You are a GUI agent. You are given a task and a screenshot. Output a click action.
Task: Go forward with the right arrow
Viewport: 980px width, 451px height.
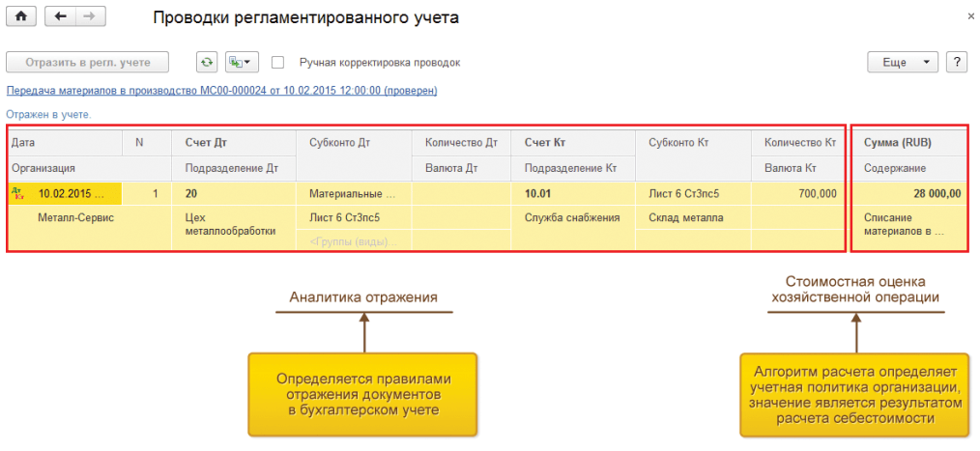tap(90, 17)
